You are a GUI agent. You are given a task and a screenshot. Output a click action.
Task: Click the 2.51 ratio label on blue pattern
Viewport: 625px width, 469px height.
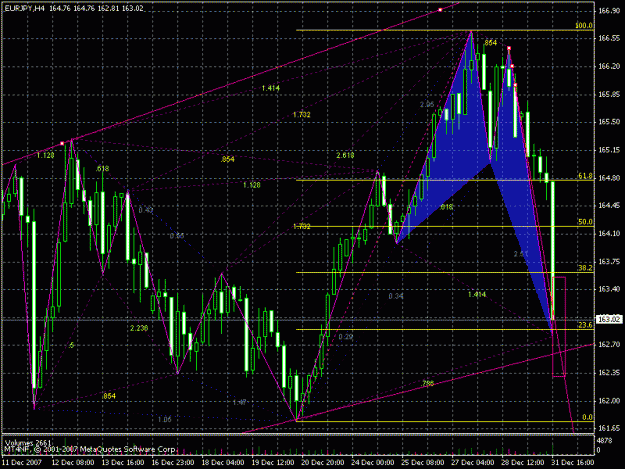click(521, 254)
